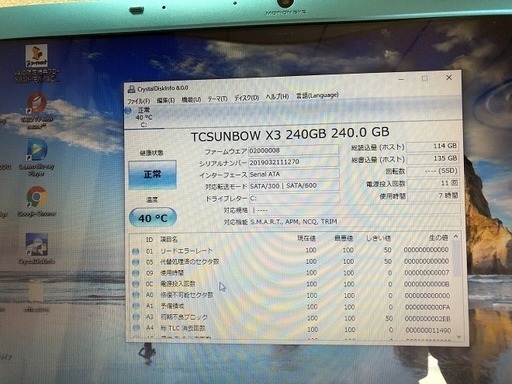Click raw value 000000011490 in row A4
Image resolution: width=512 pixels, height=384 pixels.
[x=428, y=330]
